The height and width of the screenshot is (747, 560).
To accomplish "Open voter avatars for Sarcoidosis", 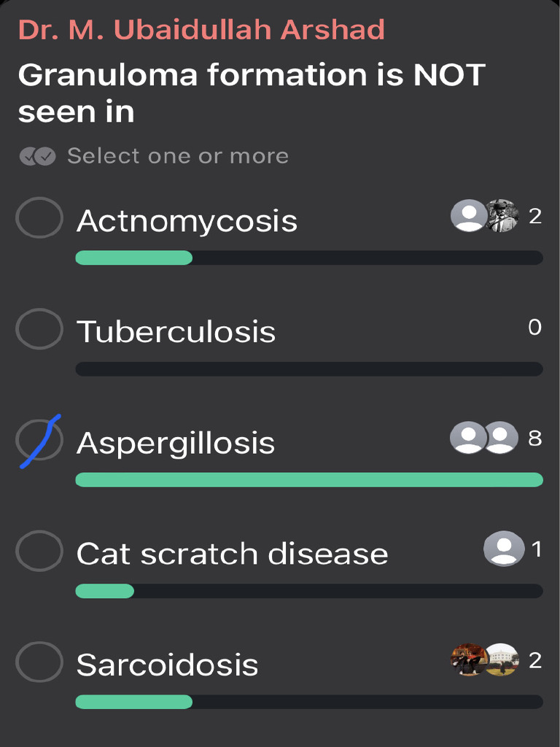I will tap(484, 660).
